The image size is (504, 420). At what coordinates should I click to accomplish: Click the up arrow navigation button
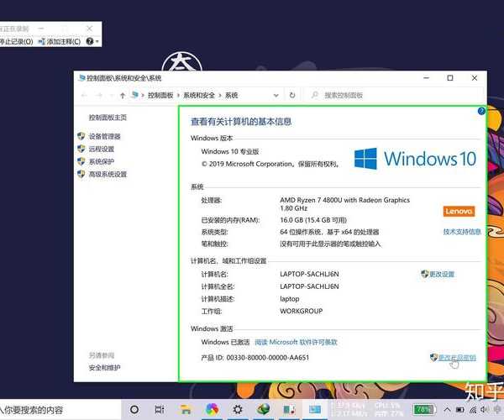(x=123, y=96)
